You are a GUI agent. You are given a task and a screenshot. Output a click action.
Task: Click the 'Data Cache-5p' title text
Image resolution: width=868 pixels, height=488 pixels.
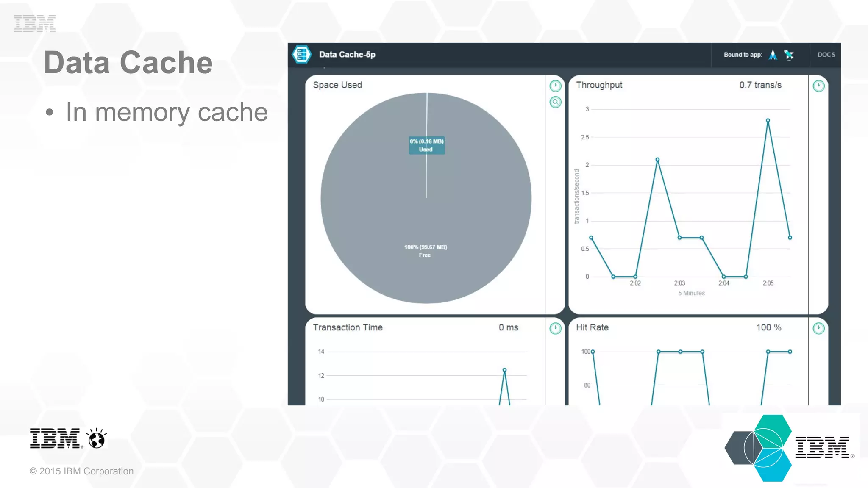click(347, 55)
